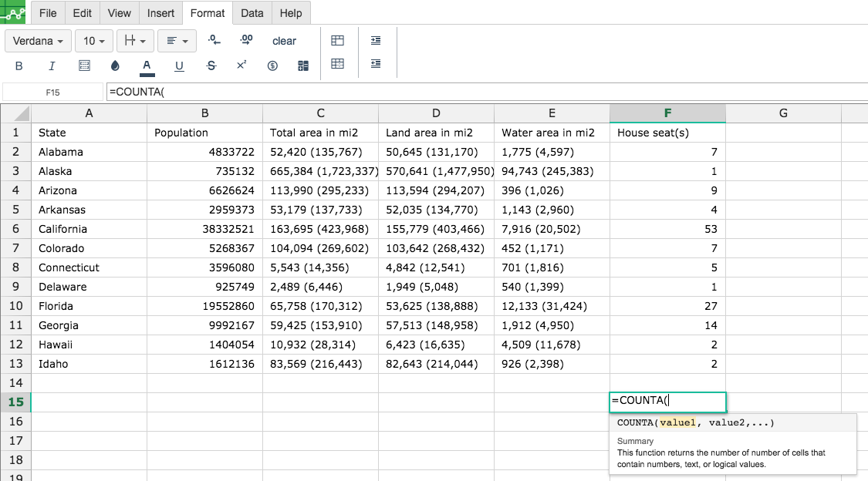Pick background fill color droplet
The image size is (868, 481).
tap(116, 66)
